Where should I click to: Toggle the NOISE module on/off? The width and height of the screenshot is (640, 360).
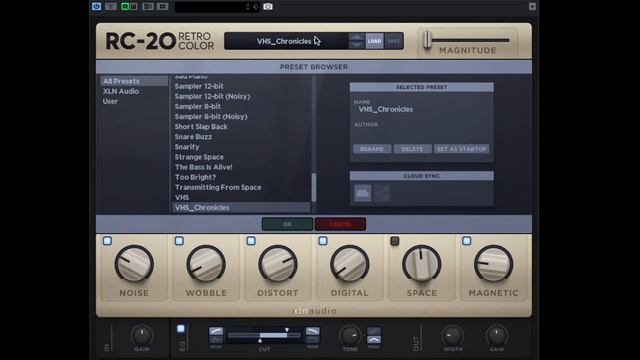click(x=107, y=241)
